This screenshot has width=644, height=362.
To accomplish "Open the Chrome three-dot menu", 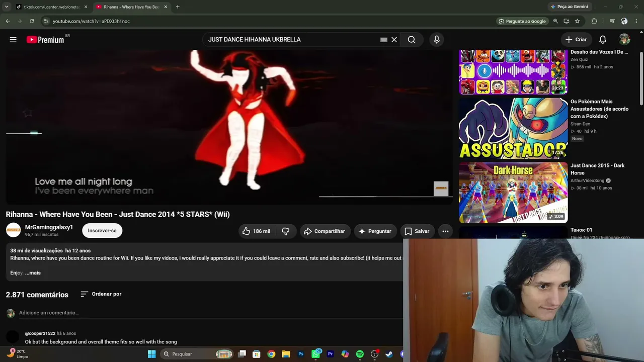I will coord(637,21).
